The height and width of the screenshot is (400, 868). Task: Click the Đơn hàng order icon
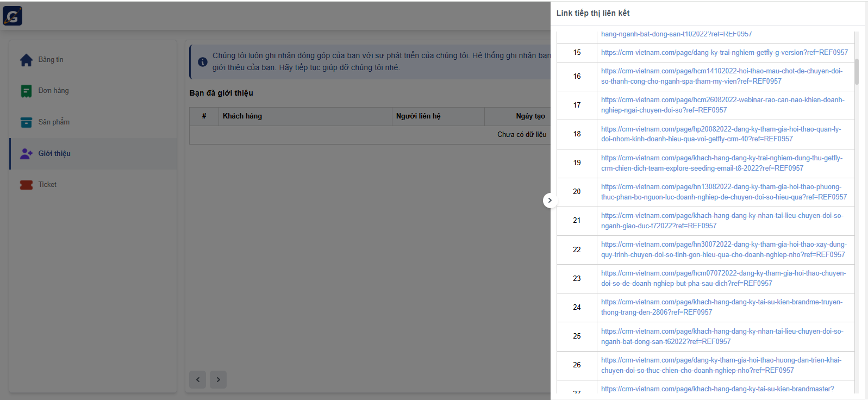[x=26, y=91]
